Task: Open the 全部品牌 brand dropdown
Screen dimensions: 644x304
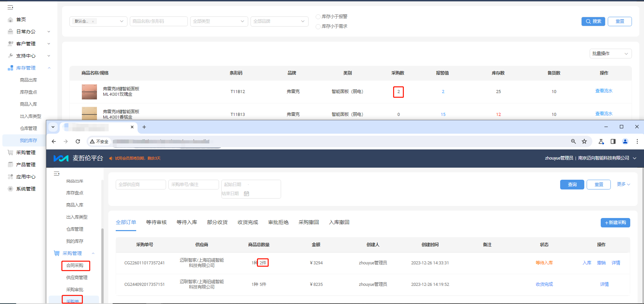Action: [x=279, y=21]
